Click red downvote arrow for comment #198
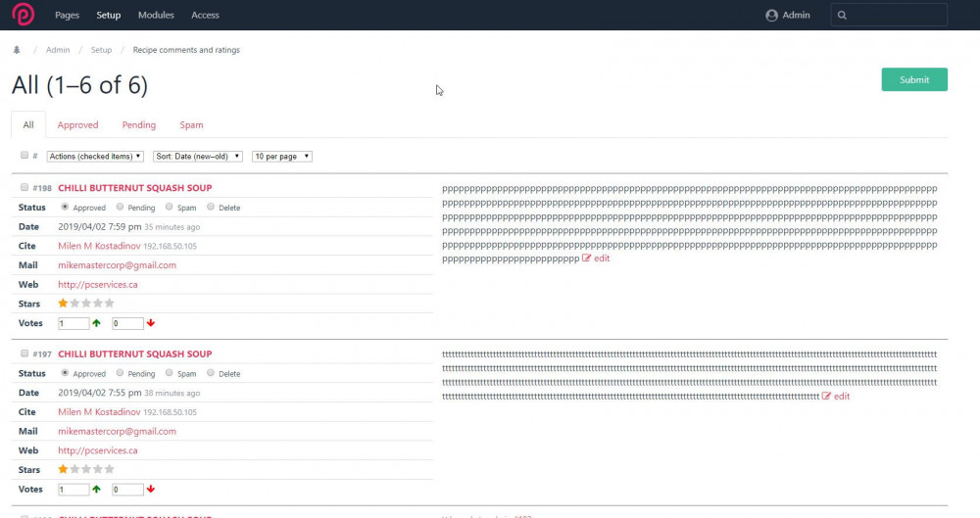This screenshot has height=518, width=980. pyautogui.click(x=151, y=323)
